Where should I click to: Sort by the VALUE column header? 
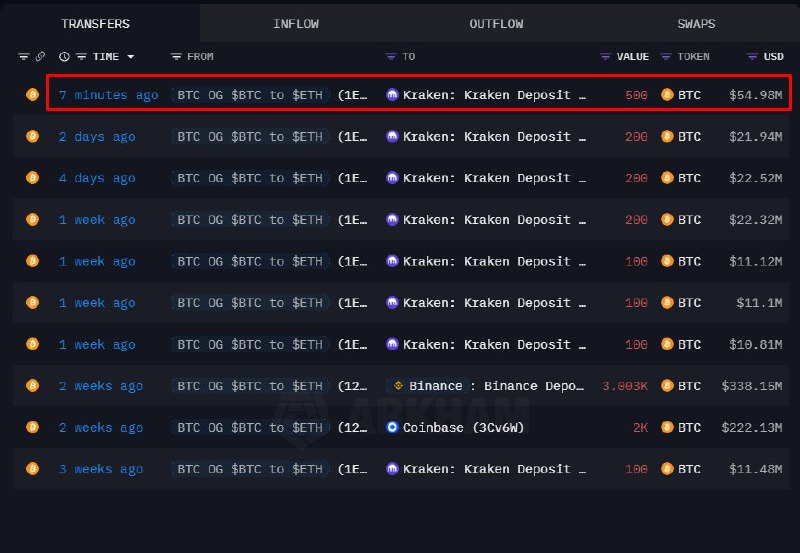tap(633, 57)
